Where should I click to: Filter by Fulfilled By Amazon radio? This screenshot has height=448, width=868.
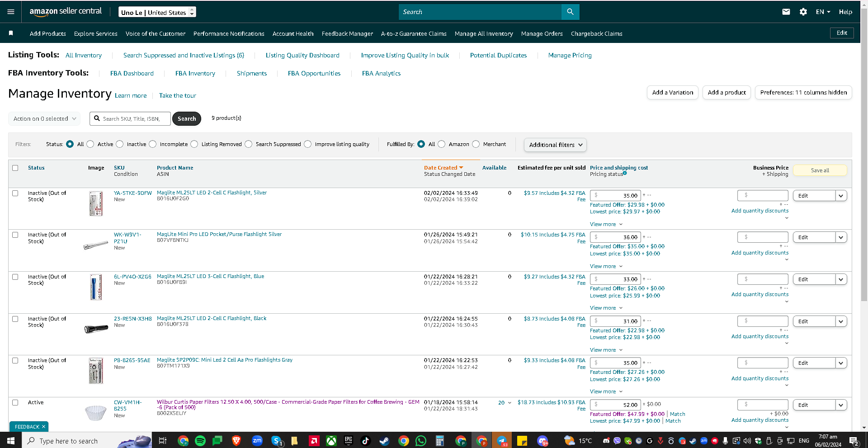tap(442, 144)
